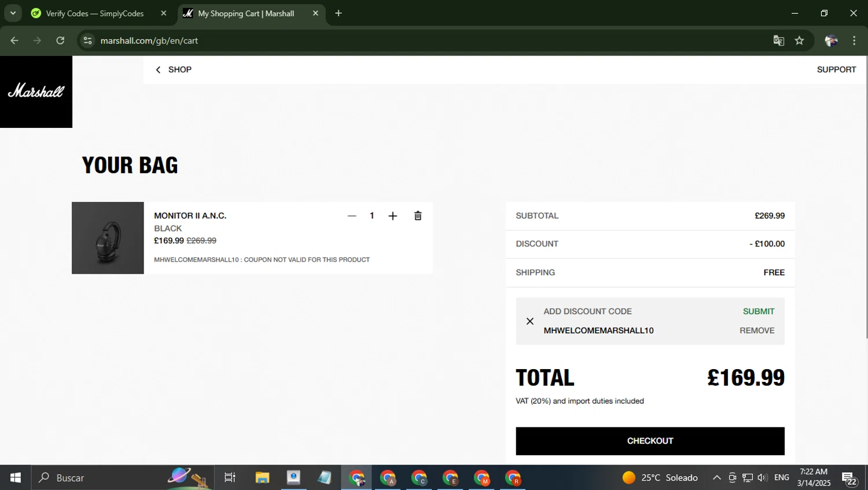Open the Chrome taskbar icon labeled E
Image resolution: width=868 pixels, height=490 pixels.
451,478
